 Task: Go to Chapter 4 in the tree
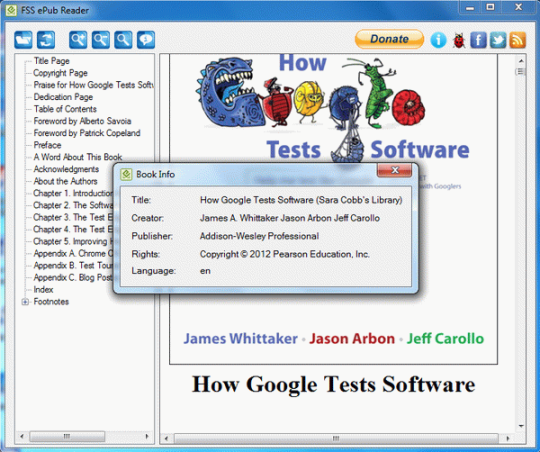click(x=73, y=229)
